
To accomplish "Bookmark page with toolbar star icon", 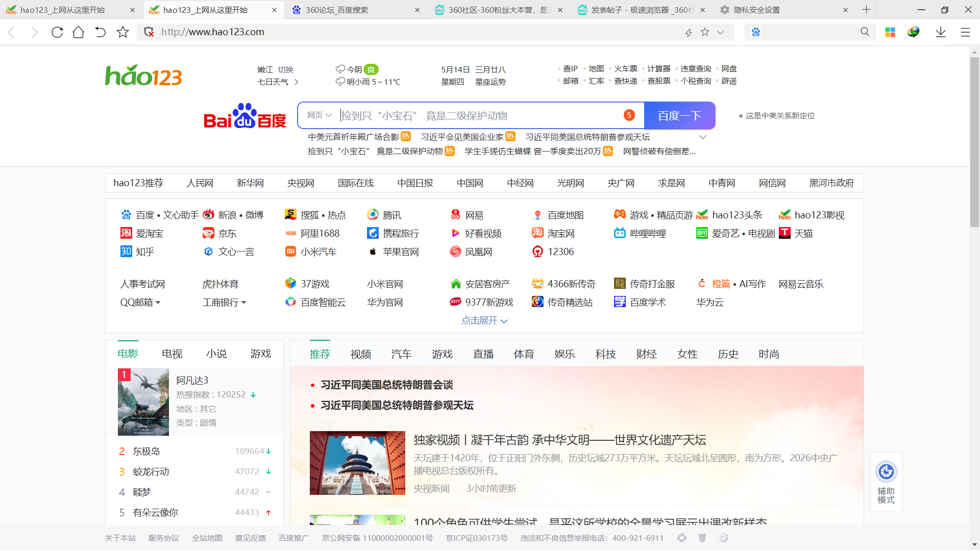I will click(122, 32).
